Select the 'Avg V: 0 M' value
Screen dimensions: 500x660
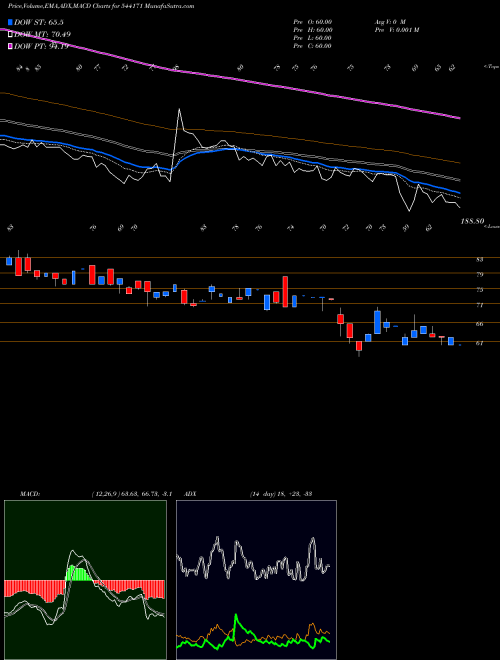click(390, 22)
